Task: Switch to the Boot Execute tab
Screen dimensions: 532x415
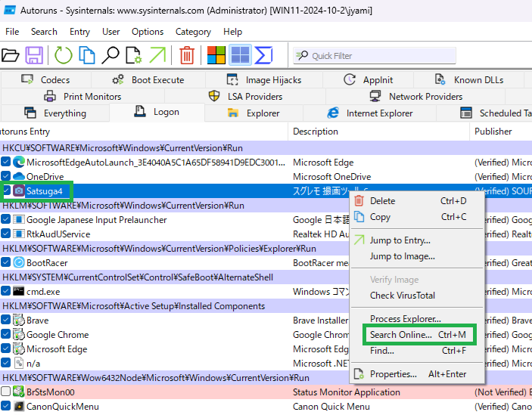Action: pyautogui.click(x=148, y=80)
